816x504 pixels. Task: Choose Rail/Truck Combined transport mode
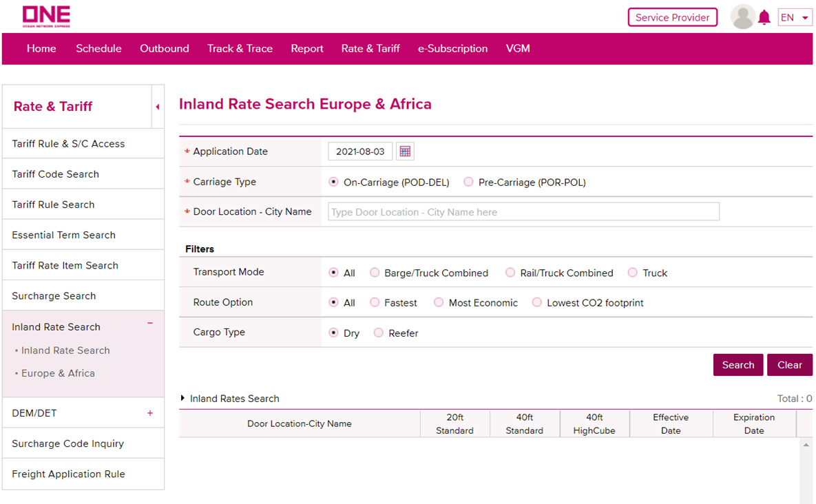pos(510,273)
